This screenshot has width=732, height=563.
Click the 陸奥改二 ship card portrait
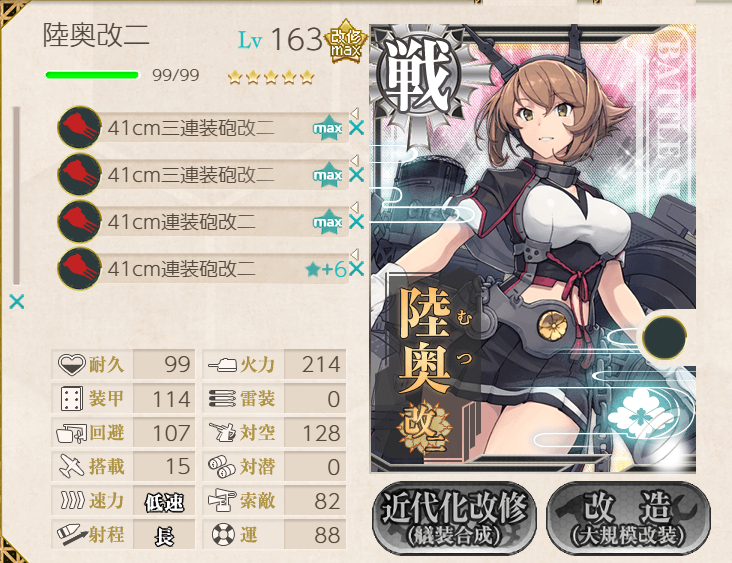tap(533, 248)
